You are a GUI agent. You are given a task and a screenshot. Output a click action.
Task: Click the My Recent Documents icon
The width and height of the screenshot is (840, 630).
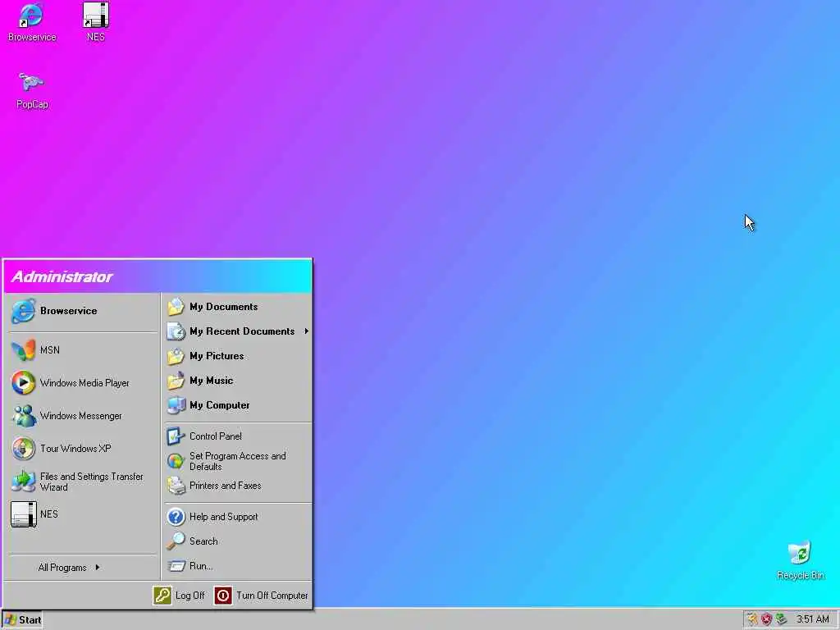coord(176,331)
